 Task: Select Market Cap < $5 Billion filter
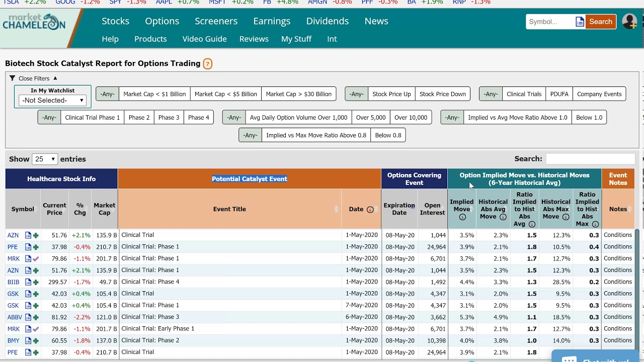coord(225,94)
